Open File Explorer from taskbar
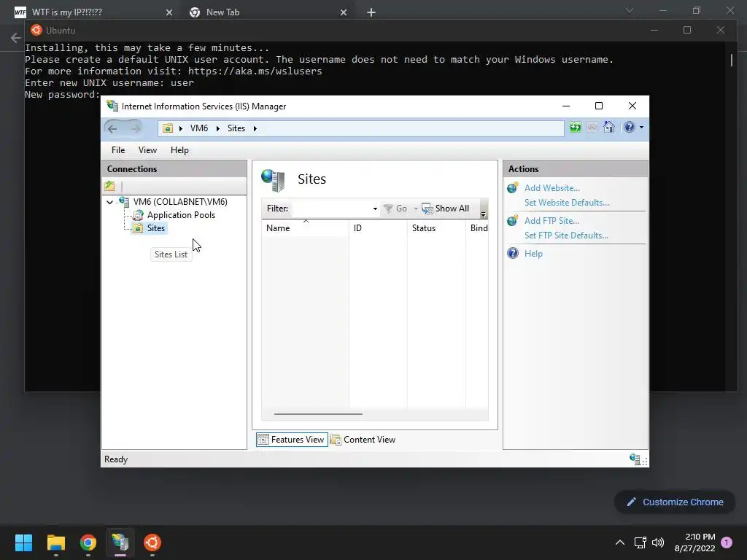The height and width of the screenshot is (560, 747). click(x=55, y=542)
